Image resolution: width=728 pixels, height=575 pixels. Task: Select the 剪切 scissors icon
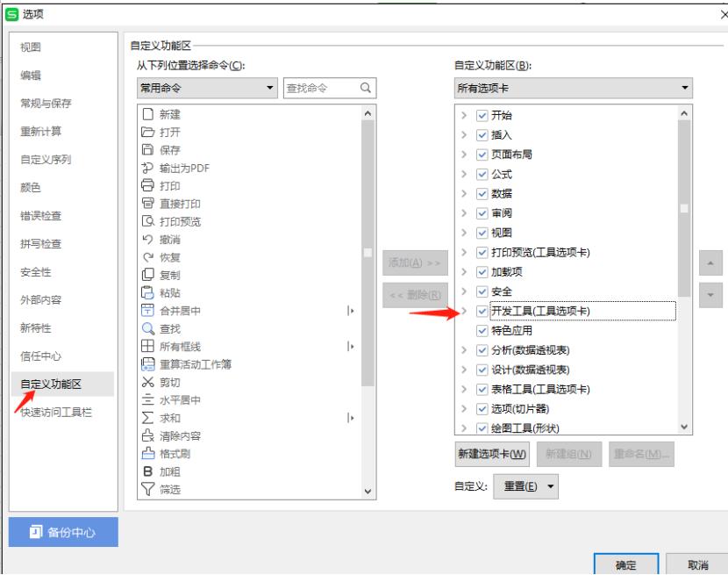click(x=147, y=382)
